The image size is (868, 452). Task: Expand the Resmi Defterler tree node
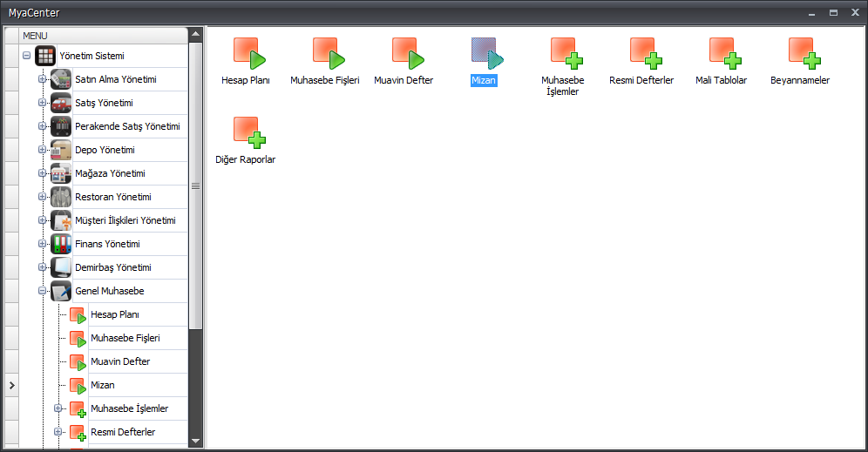58,431
